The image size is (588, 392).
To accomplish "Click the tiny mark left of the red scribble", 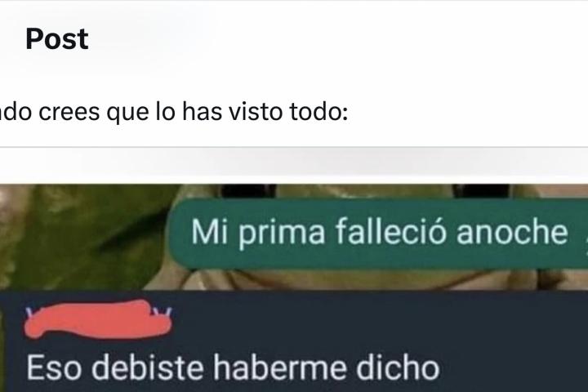I will point(29,312).
